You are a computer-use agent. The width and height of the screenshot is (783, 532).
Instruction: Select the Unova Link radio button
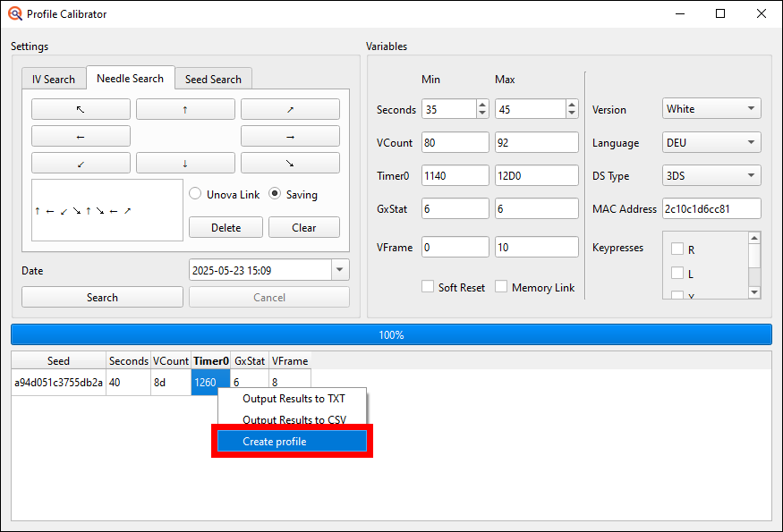193,195
